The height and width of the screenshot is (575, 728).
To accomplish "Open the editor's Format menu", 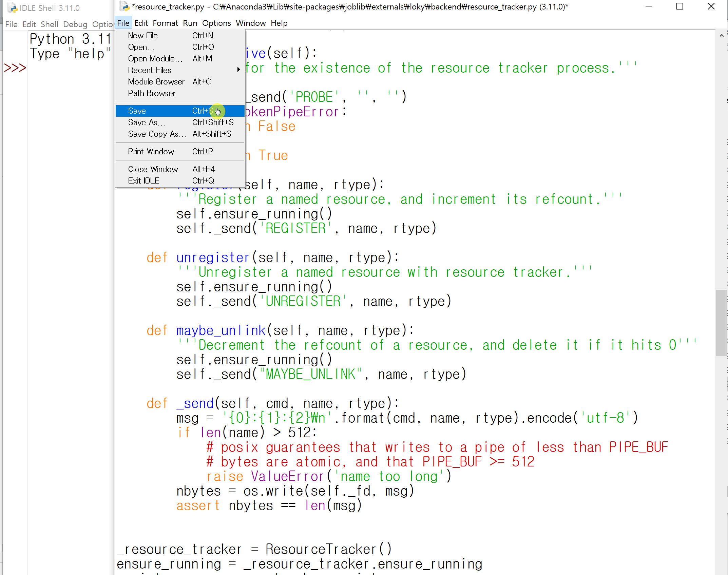I will pyautogui.click(x=165, y=23).
